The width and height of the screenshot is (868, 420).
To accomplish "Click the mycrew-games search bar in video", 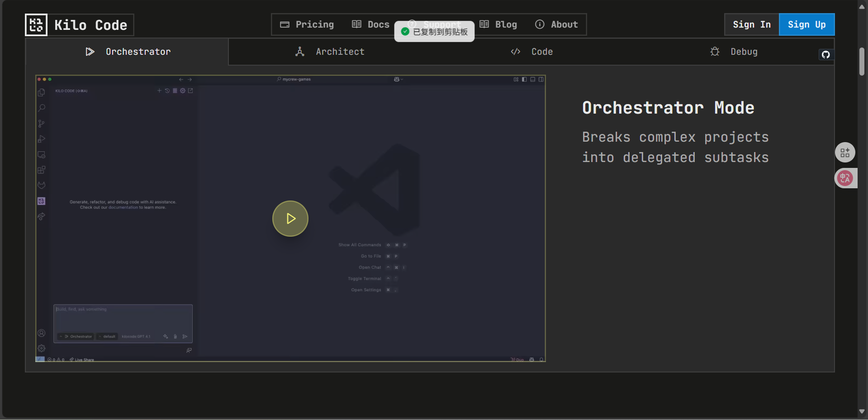I will 294,79.
